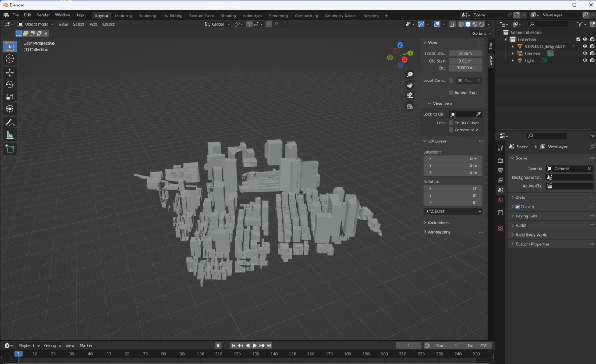The image size is (596, 364).
Task: Open the Render menu
Action: click(43, 15)
